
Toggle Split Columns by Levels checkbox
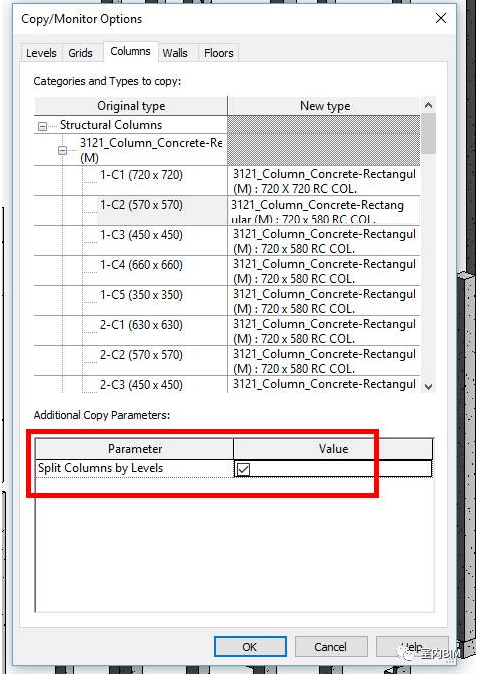click(243, 469)
